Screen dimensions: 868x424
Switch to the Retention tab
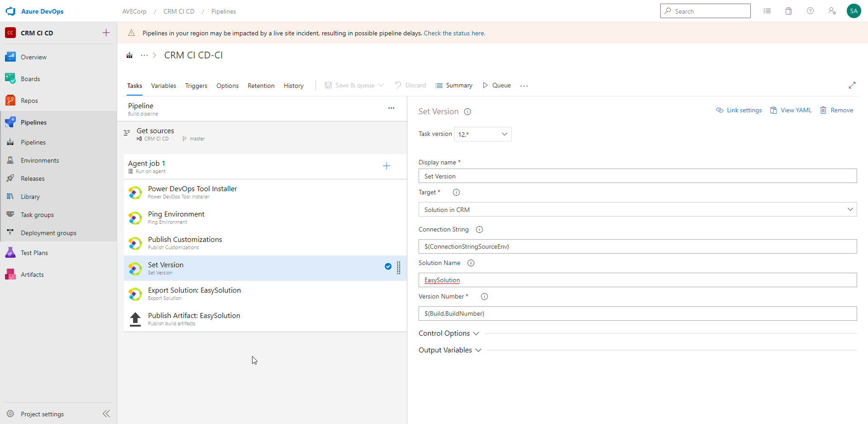[261, 86]
